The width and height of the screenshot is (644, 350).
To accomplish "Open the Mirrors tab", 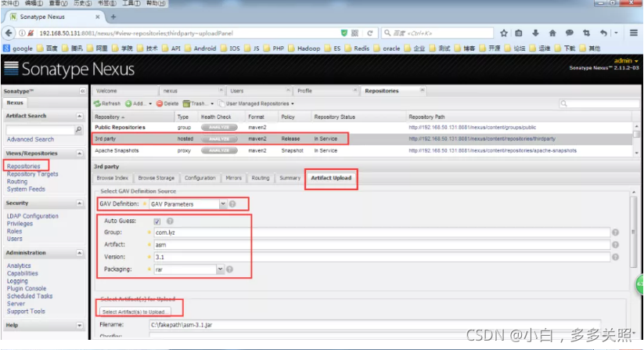I will click(233, 178).
